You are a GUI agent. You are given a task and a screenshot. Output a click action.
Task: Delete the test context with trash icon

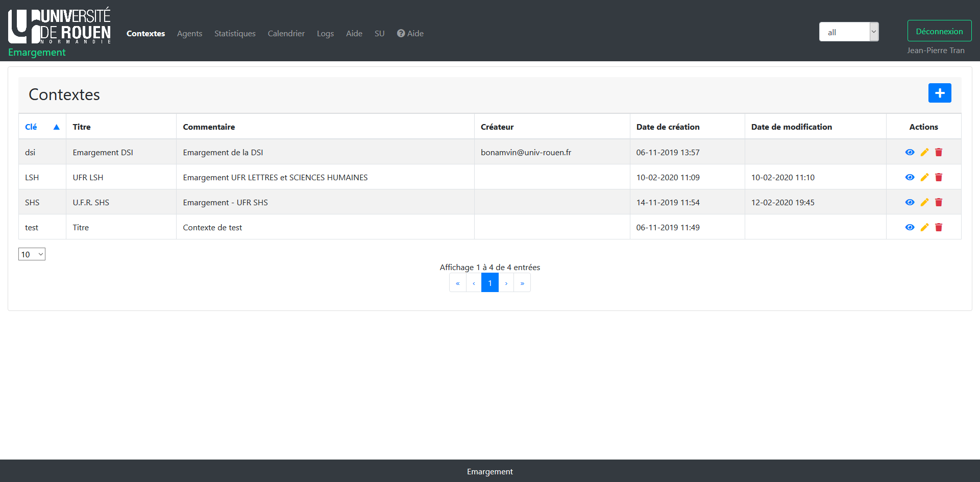(939, 227)
